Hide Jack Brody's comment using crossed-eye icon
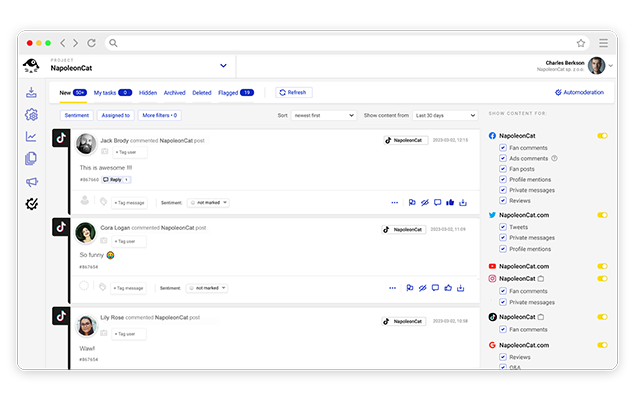Viewport: 640px width, 411px height. pos(423,202)
